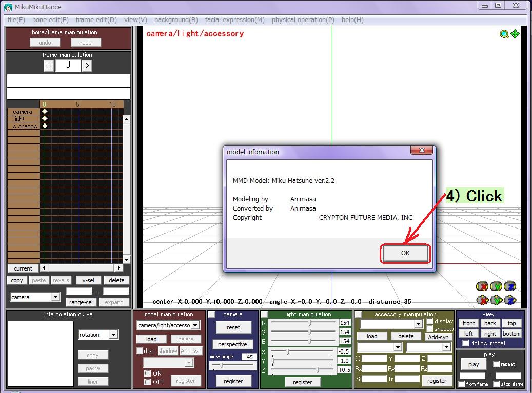Screen dimensions: 532x393
Task: Enable the accessory shadow checkbox
Action: (430, 328)
